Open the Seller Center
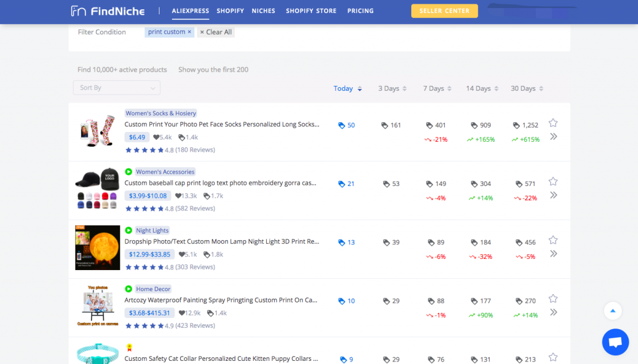This screenshot has height=364, width=638. pos(444,11)
